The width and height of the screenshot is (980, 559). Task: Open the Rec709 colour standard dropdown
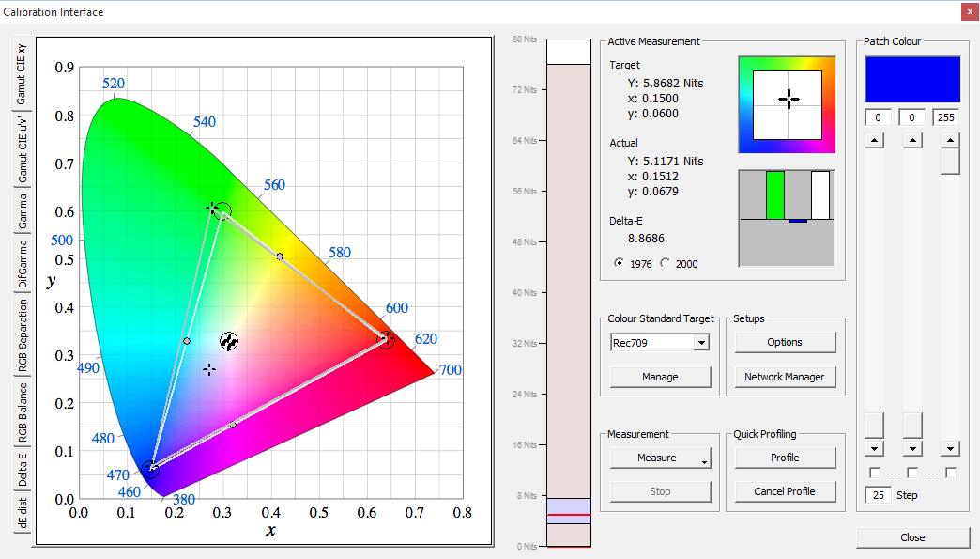coord(702,343)
